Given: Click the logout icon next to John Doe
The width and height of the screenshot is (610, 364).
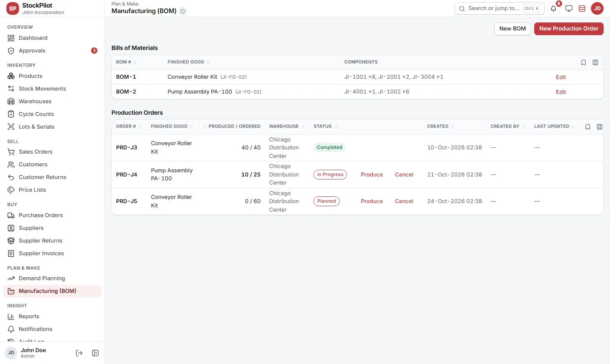Looking at the screenshot, I should [79, 353].
